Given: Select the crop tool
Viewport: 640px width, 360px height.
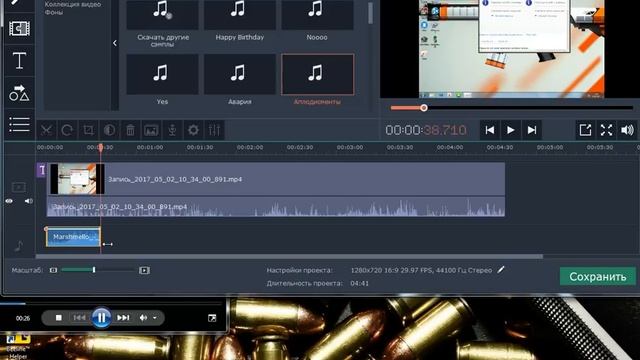Looking at the screenshot, I should [x=88, y=130].
